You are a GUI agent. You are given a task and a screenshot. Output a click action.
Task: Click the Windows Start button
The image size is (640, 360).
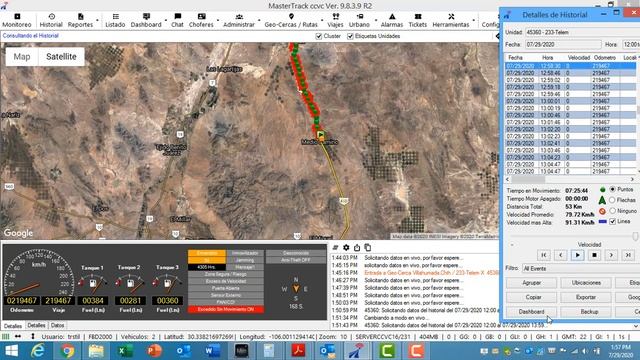point(11,351)
